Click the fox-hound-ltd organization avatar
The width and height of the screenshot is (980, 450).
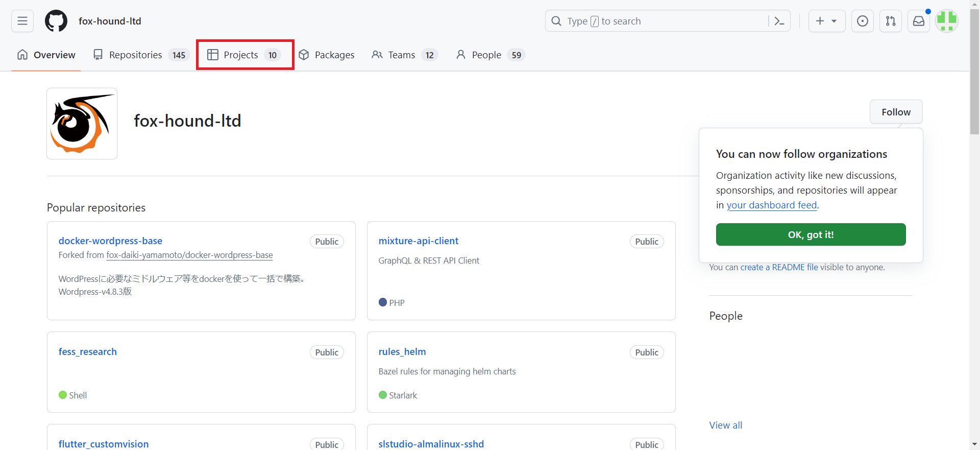pyautogui.click(x=82, y=124)
